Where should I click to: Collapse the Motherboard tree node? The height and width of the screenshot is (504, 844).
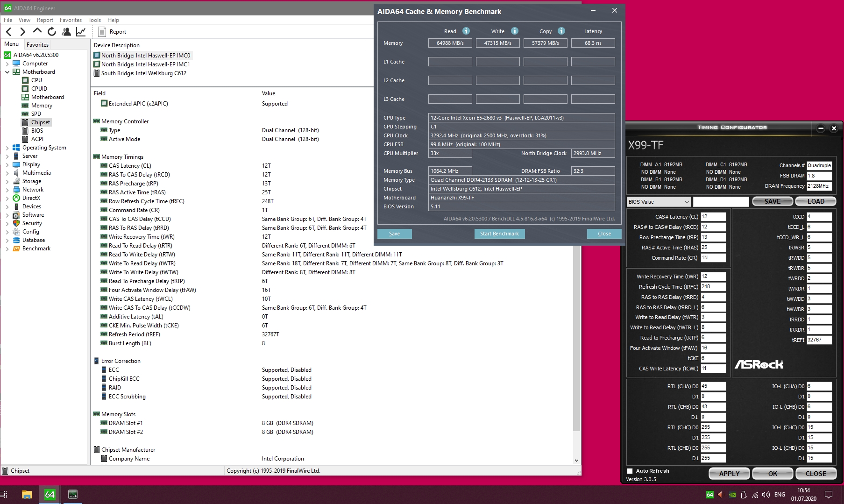click(x=7, y=72)
